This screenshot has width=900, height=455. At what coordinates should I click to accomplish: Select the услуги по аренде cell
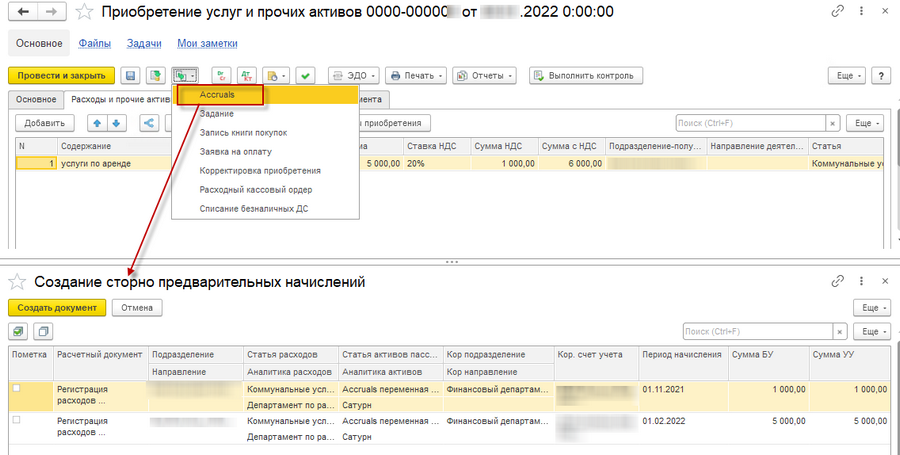114,164
